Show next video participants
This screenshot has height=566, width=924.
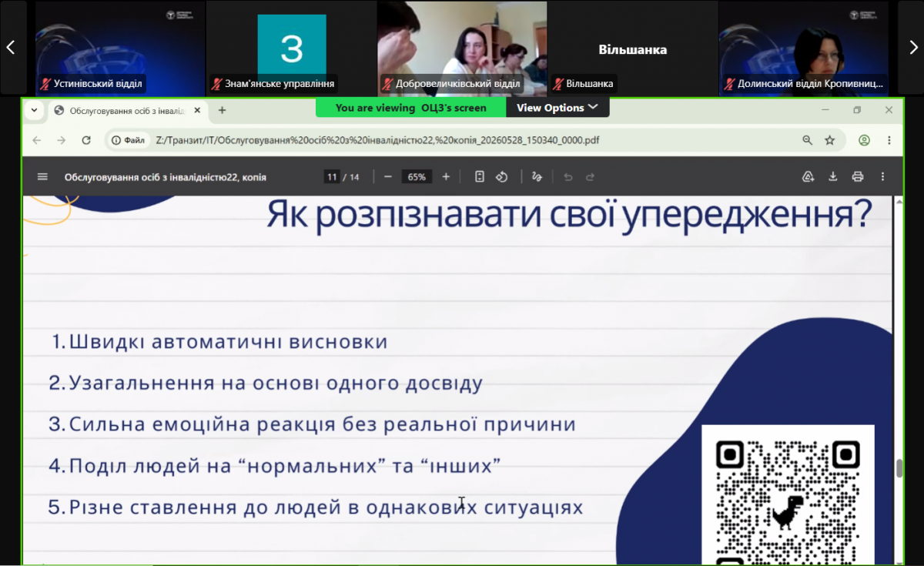coord(913,47)
